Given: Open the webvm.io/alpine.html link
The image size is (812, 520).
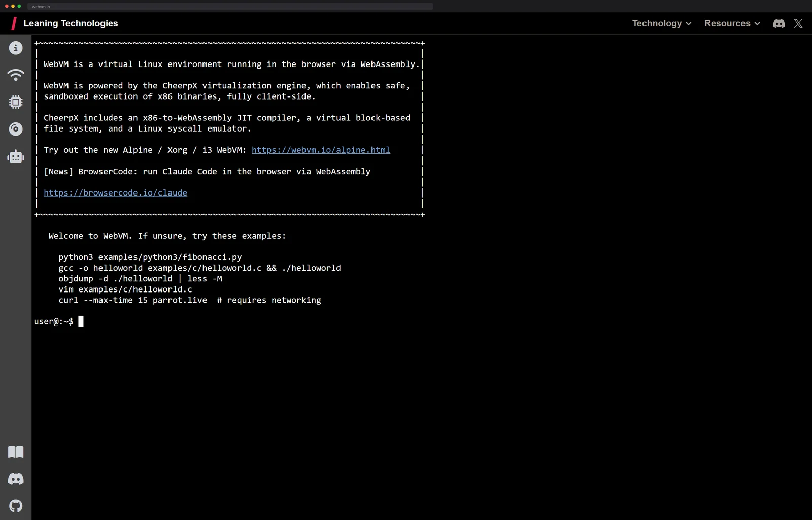Looking at the screenshot, I should (x=321, y=150).
